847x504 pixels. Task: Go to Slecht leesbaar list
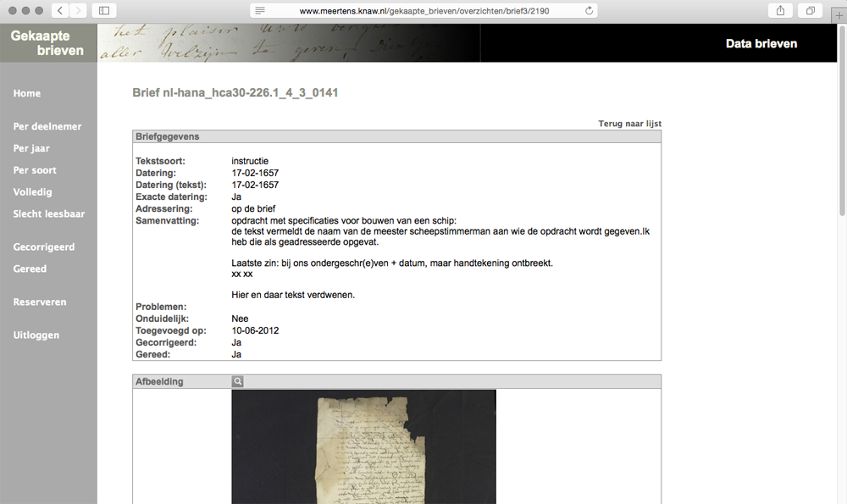coord(49,214)
